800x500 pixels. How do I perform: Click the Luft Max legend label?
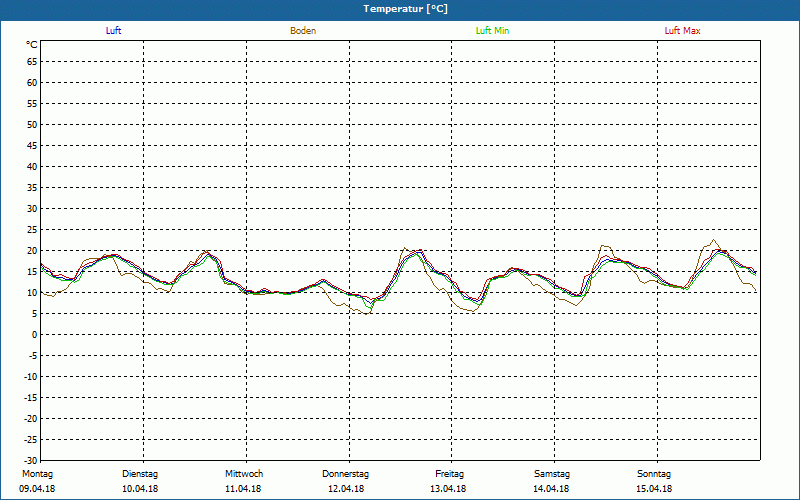click(x=682, y=31)
